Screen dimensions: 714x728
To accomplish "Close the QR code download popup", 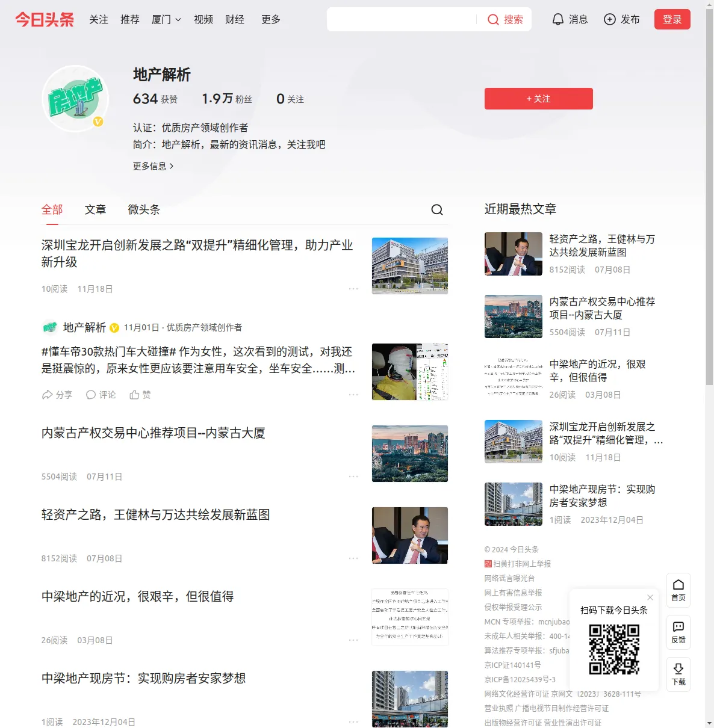I will 650,597.
